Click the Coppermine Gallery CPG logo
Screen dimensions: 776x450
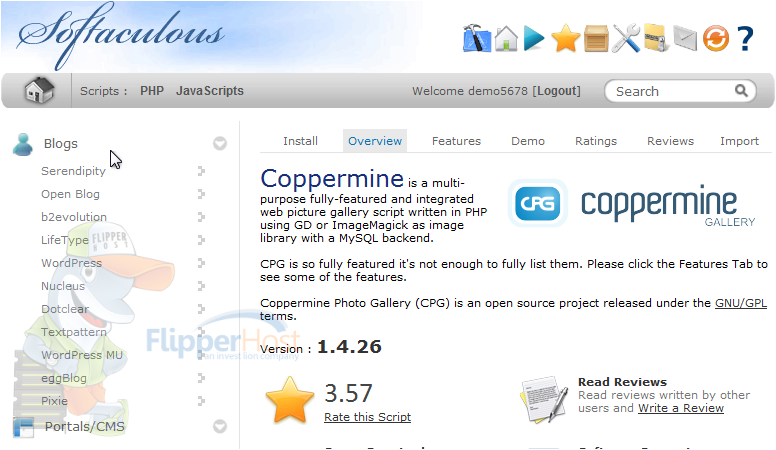[632, 203]
